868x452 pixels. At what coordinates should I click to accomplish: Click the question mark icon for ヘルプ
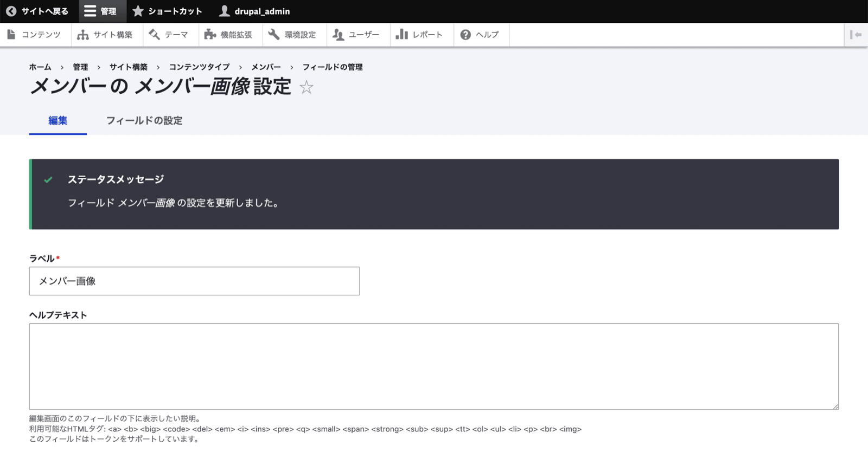pyautogui.click(x=465, y=35)
